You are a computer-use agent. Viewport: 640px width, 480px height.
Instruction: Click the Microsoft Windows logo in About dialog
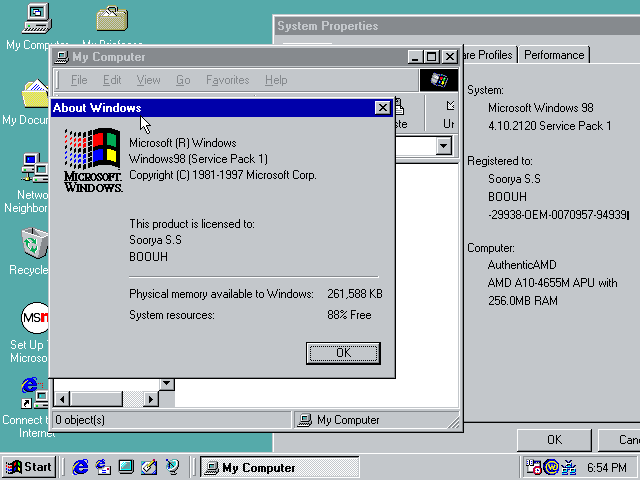coord(93,160)
